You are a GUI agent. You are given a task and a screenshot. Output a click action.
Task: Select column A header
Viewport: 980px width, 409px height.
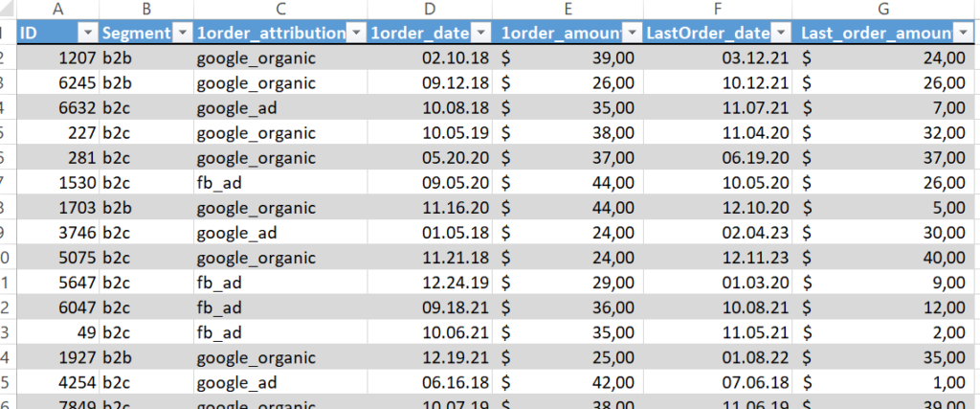click(59, 10)
